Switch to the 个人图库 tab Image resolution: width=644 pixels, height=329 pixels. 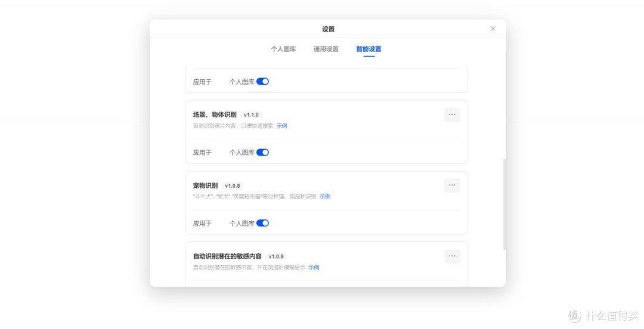click(283, 49)
